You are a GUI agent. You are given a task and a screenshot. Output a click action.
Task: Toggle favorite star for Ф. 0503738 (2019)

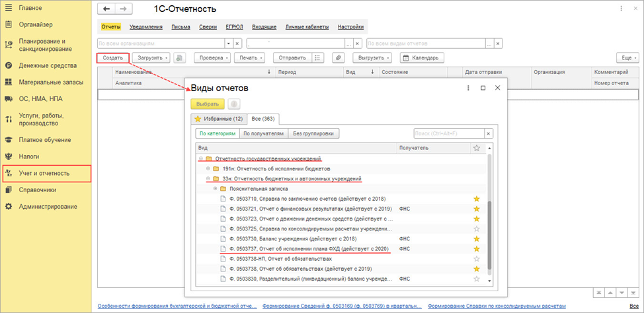pos(477,269)
